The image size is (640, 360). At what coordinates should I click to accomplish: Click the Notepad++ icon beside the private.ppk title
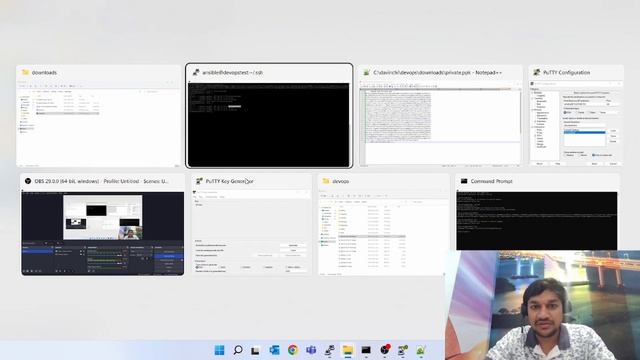click(x=367, y=72)
